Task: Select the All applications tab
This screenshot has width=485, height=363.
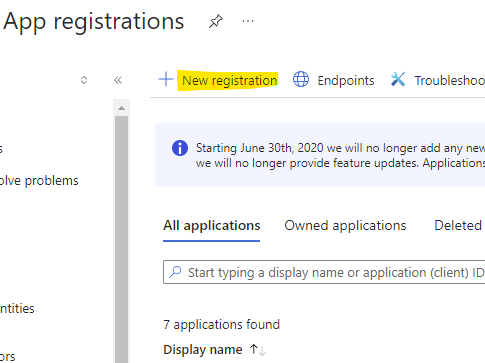Action: pos(212,226)
